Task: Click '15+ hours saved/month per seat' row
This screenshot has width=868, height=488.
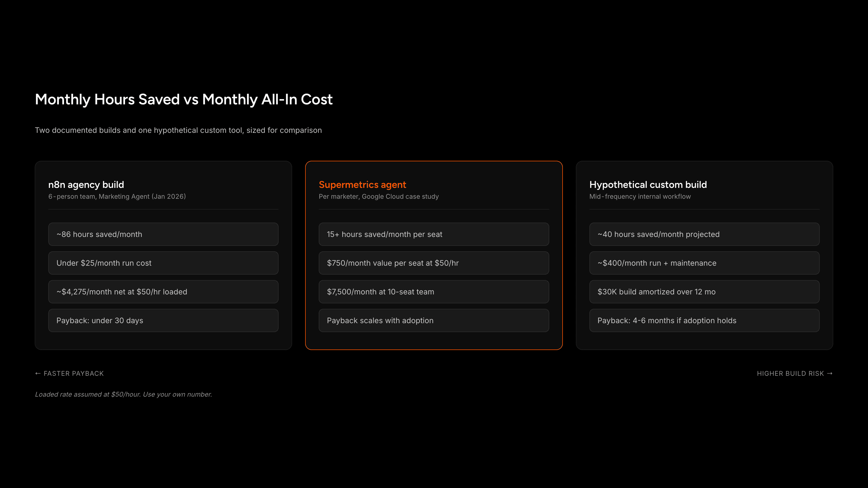Action: [x=434, y=234]
